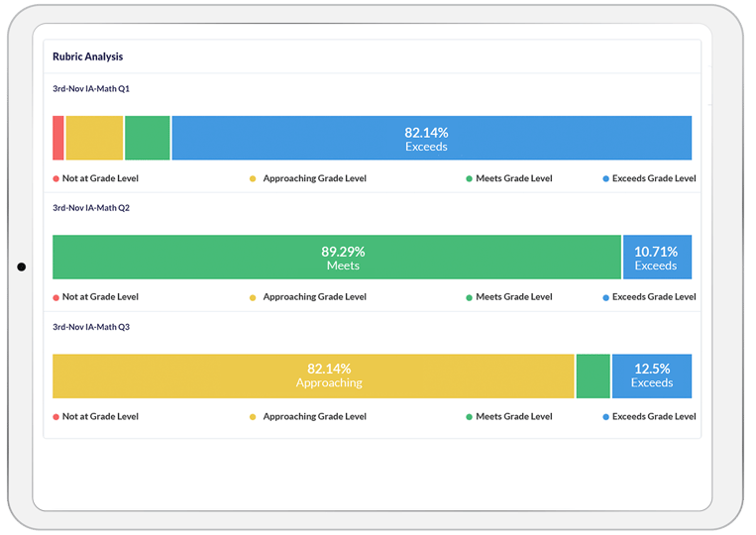The width and height of the screenshot is (756, 535).
Task: Click the blue legend dot for Q1 Exceeds Grade Level
Action: [x=605, y=179]
